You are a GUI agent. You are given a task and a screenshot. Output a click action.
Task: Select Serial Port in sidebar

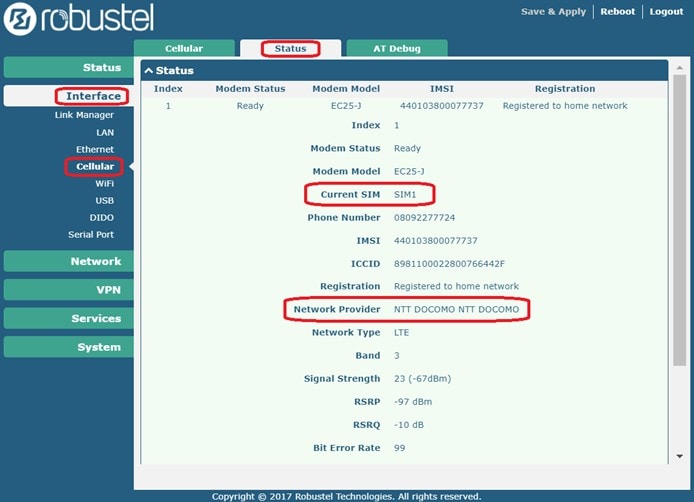coord(91,235)
